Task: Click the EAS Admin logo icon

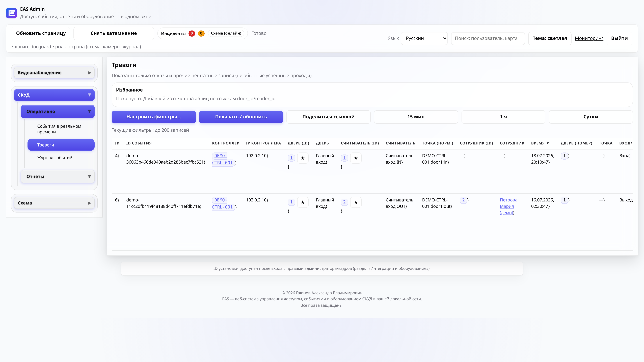Action: click(x=11, y=13)
